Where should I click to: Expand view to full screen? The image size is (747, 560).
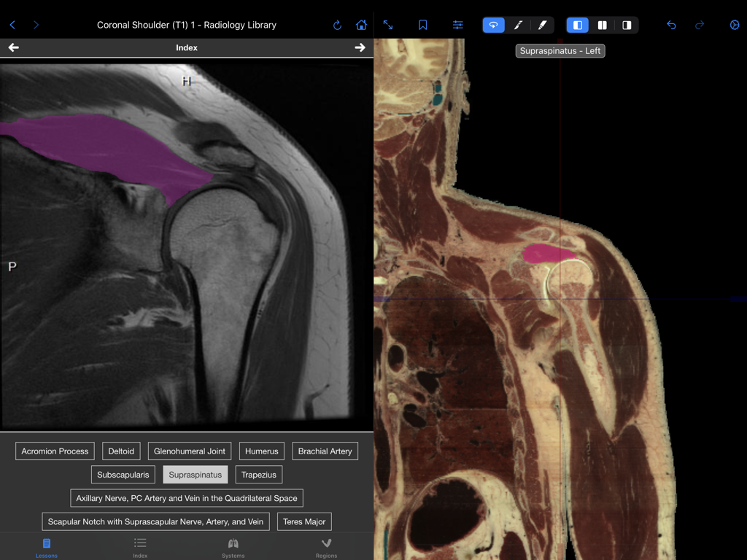[x=388, y=25]
